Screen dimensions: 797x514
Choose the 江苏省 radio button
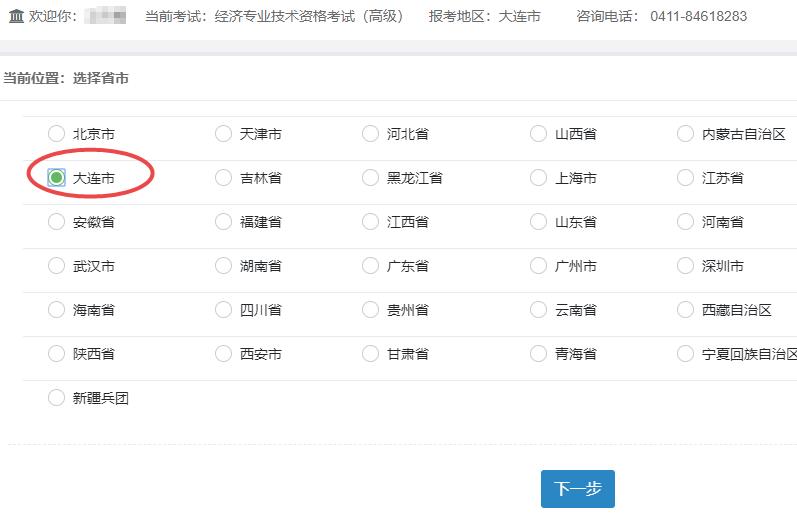[685, 178]
